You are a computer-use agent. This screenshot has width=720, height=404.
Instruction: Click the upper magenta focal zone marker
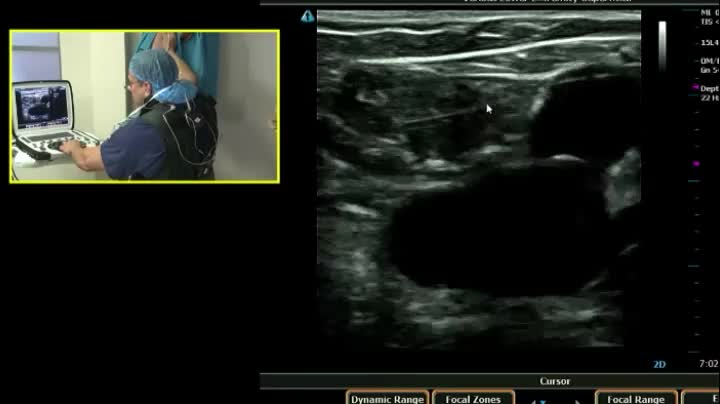(696, 87)
